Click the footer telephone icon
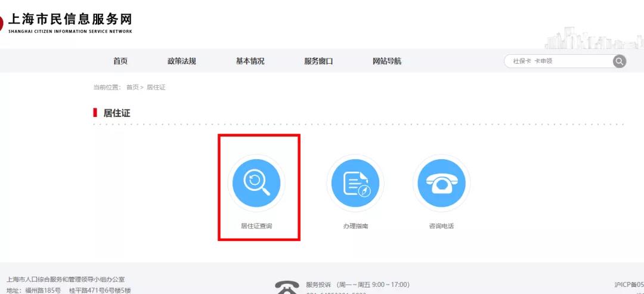 [x=287, y=287]
